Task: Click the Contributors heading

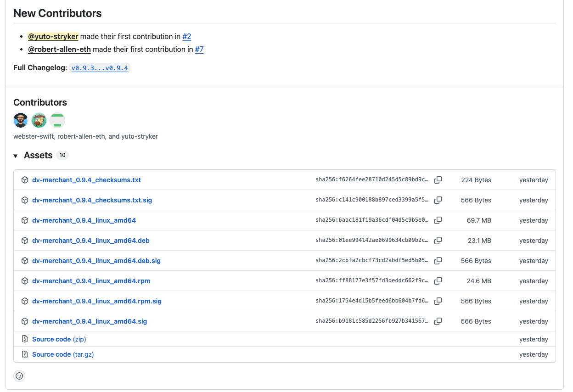Action: (x=40, y=102)
